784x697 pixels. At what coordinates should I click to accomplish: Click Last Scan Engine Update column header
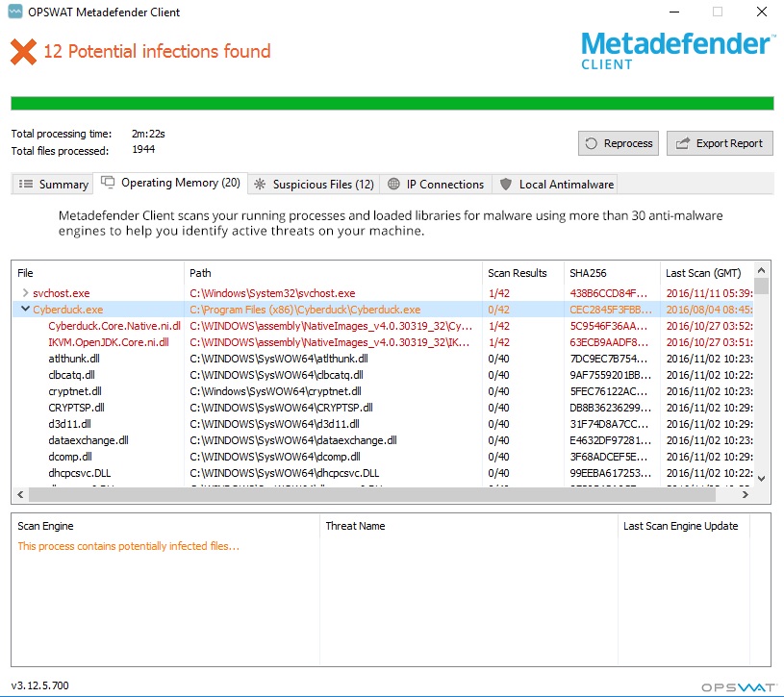(684, 526)
